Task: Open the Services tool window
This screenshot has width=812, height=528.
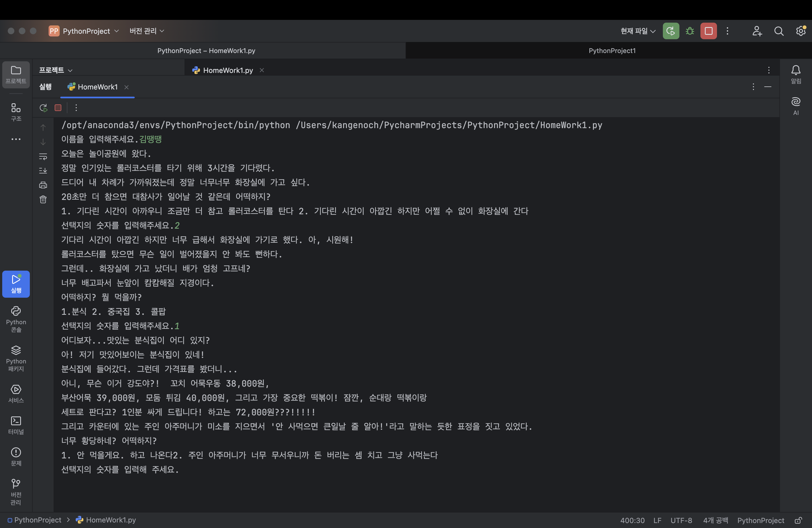Action: pos(16,394)
